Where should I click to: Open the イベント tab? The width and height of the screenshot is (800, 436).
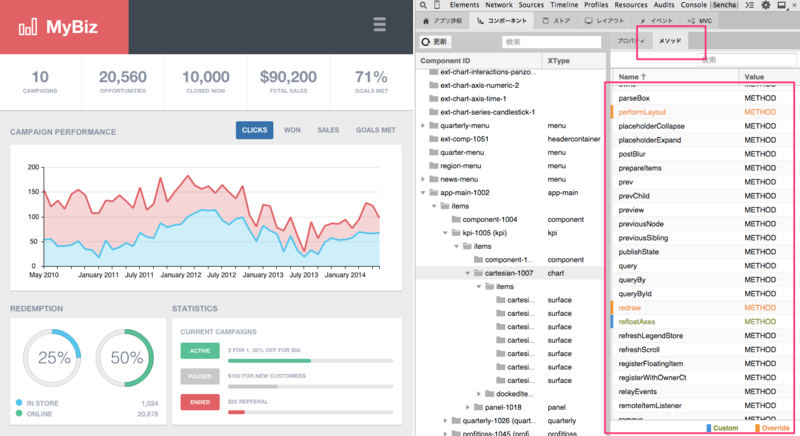[657, 21]
